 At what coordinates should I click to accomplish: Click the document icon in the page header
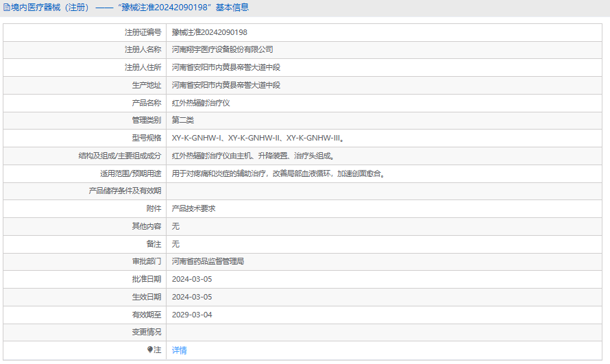point(7,8)
